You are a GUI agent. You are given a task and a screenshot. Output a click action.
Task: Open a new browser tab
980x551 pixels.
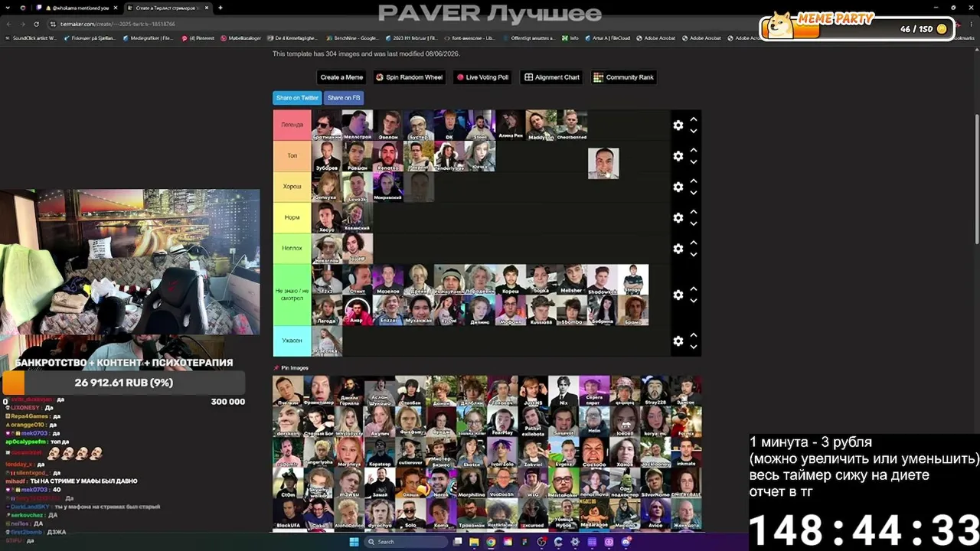coord(220,8)
